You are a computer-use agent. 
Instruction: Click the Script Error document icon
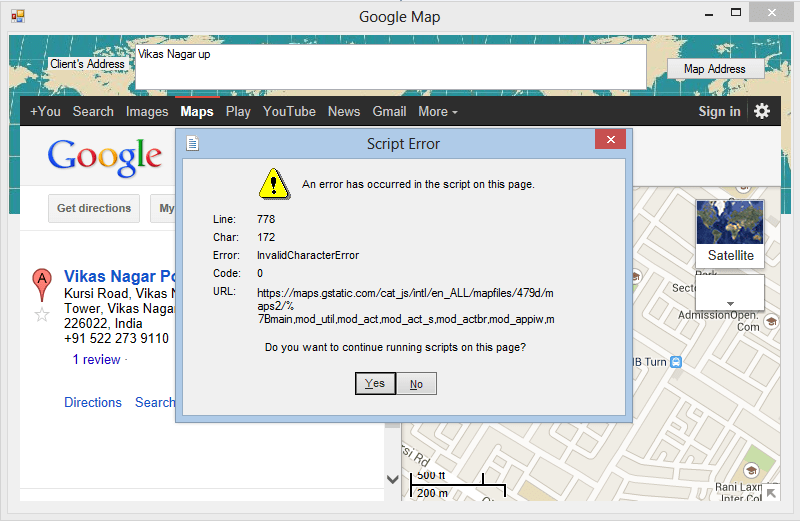click(192, 143)
